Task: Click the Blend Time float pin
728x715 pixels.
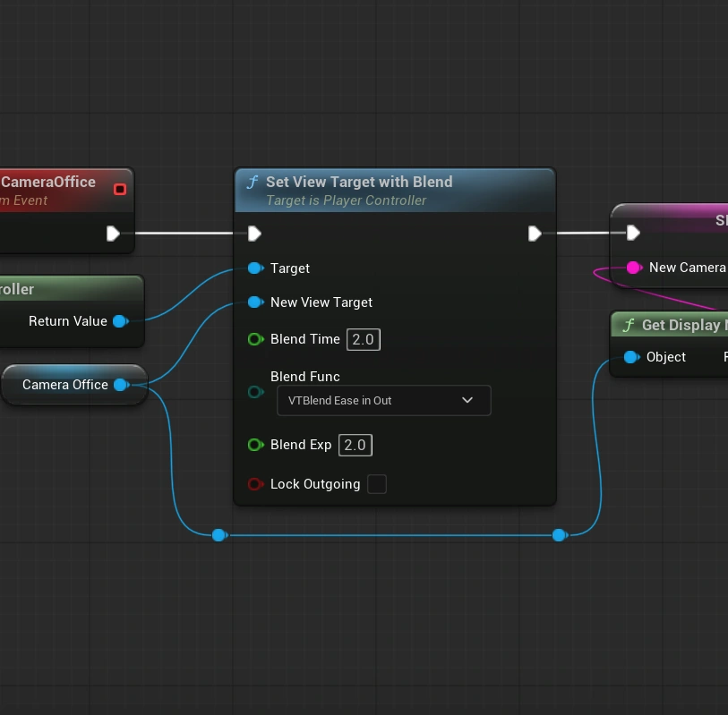Action: [x=255, y=339]
